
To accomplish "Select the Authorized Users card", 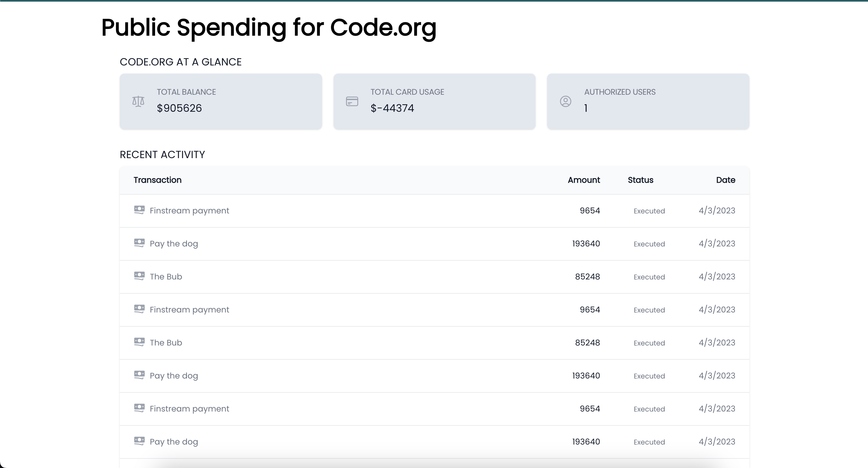I will click(648, 101).
